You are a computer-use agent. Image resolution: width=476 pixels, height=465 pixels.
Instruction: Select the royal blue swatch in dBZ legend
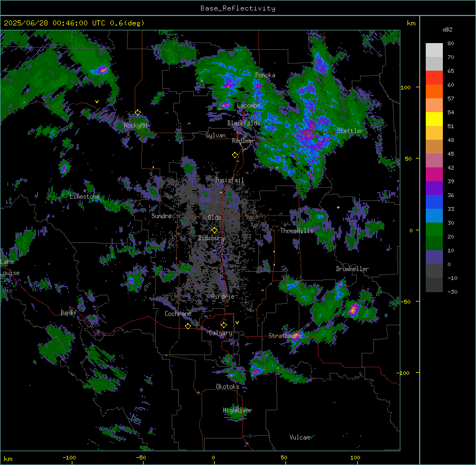[434, 202]
